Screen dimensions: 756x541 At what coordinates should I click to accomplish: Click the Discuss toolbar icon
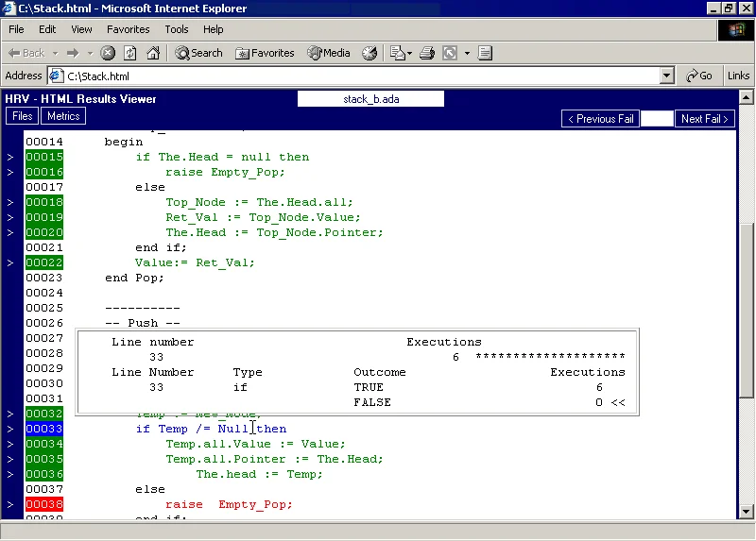[485, 53]
